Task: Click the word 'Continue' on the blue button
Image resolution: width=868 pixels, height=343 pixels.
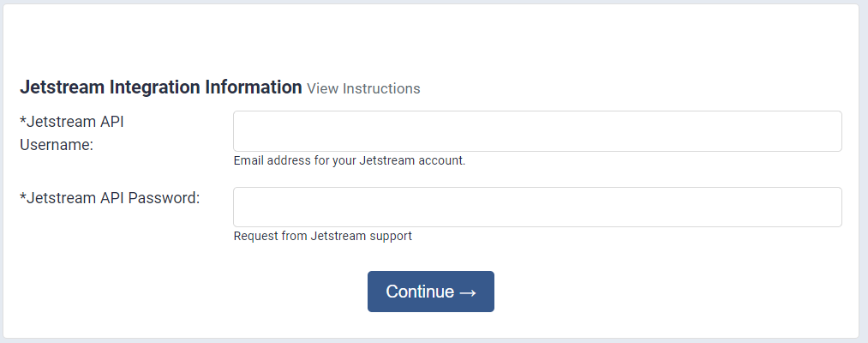Action: pyautogui.click(x=420, y=292)
